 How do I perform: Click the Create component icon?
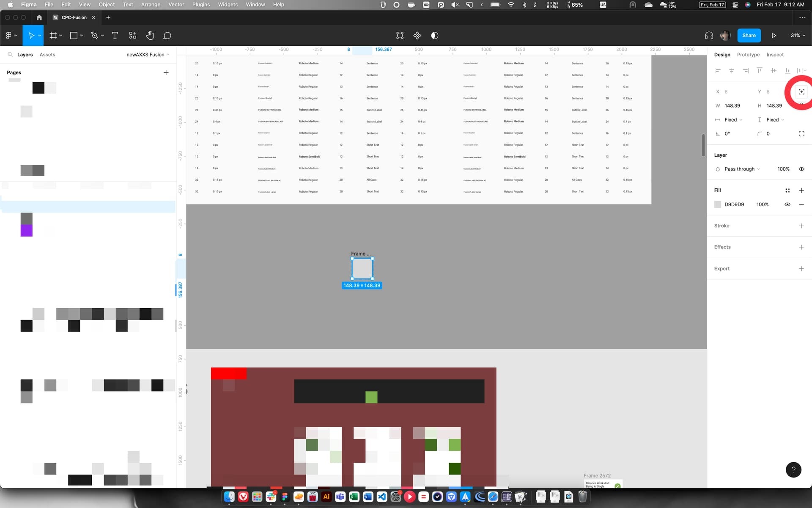click(x=417, y=36)
